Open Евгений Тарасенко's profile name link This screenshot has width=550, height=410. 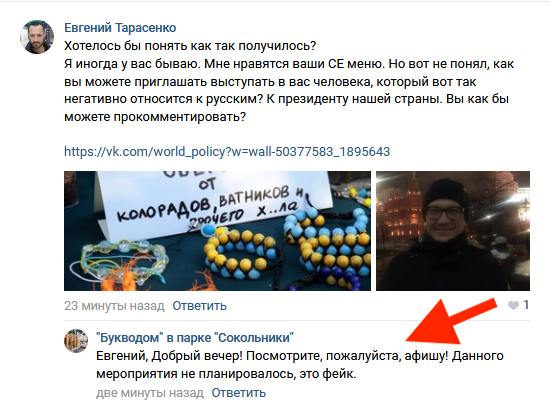coord(120,28)
